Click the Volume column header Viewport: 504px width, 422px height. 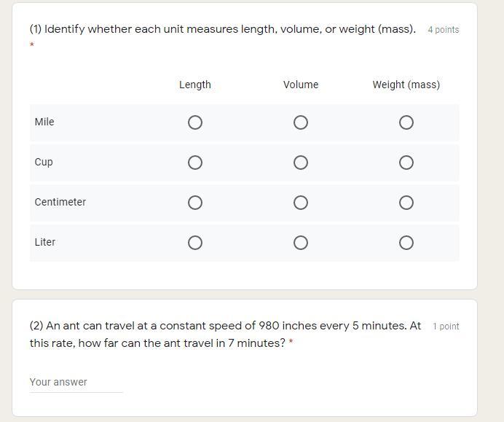click(x=301, y=85)
